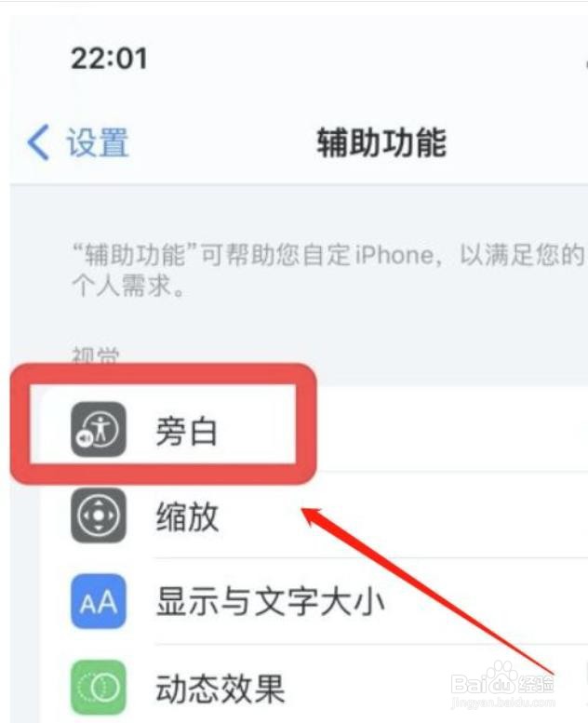Tap the blue back chevron arrow
This screenshot has height=723, width=588.
pos(38,142)
